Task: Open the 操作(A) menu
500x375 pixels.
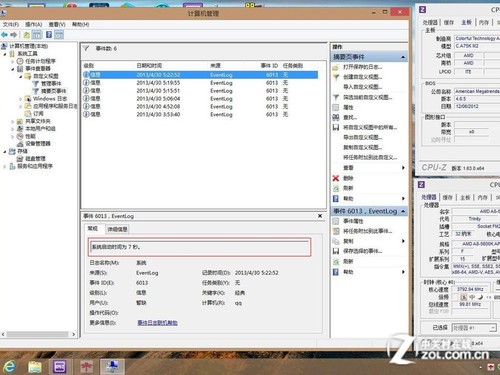Action: [34, 24]
